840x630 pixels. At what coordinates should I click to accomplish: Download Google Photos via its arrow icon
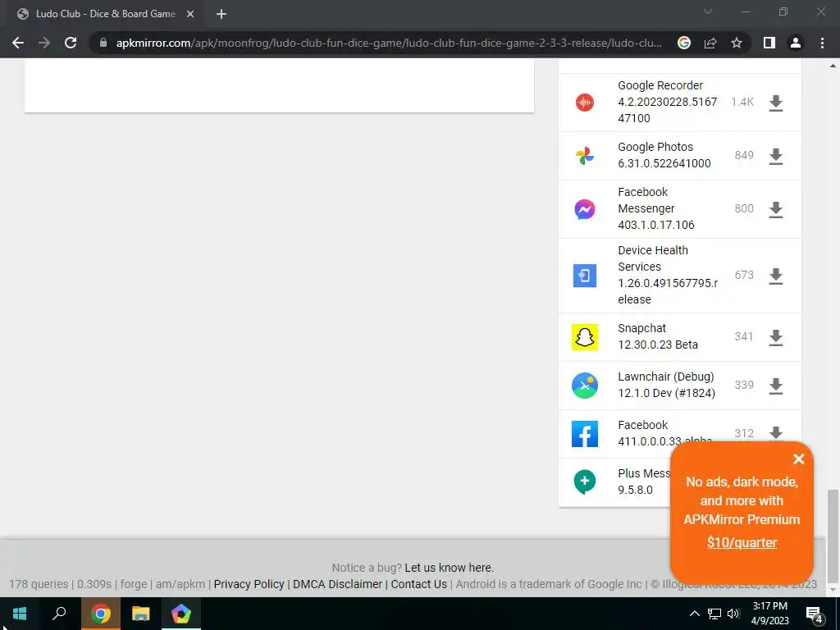(776, 156)
